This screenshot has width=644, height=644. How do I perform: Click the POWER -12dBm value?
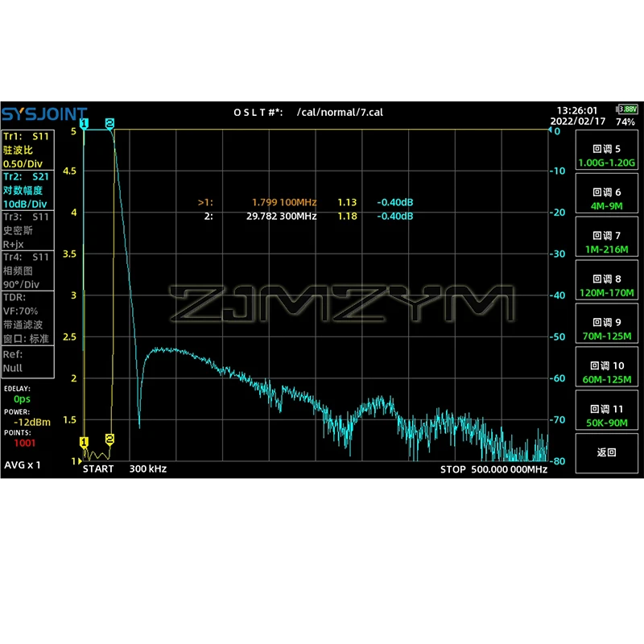tap(32, 422)
